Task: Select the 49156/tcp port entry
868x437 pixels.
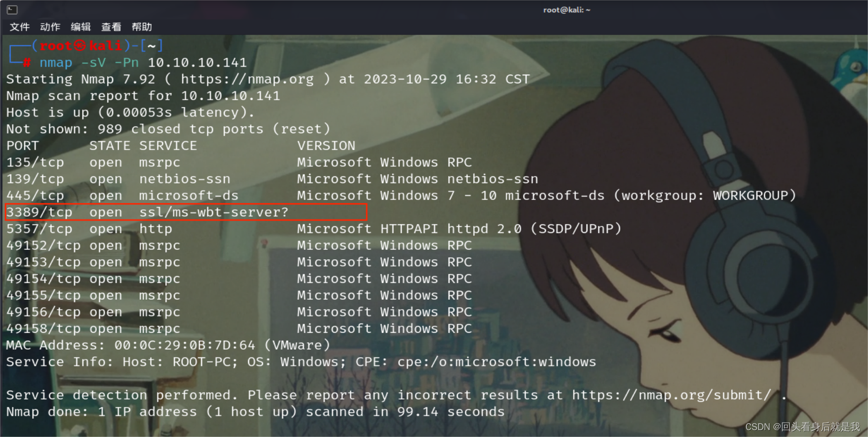Action: [43, 312]
